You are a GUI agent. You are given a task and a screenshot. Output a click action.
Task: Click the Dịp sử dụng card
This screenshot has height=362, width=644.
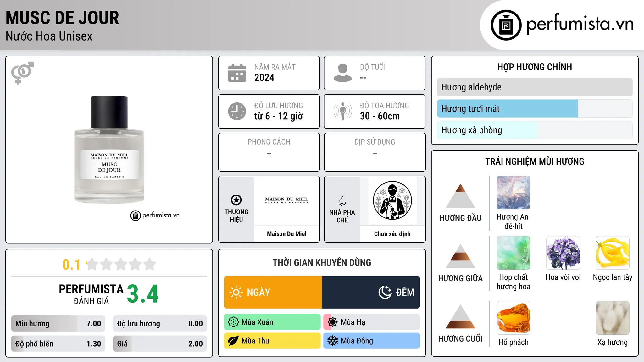375,152
